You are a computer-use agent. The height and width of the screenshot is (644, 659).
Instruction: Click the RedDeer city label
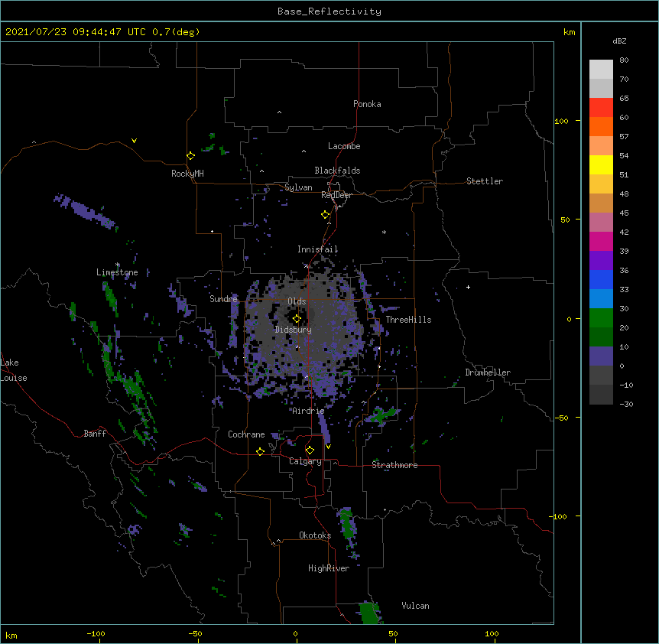click(336, 195)
